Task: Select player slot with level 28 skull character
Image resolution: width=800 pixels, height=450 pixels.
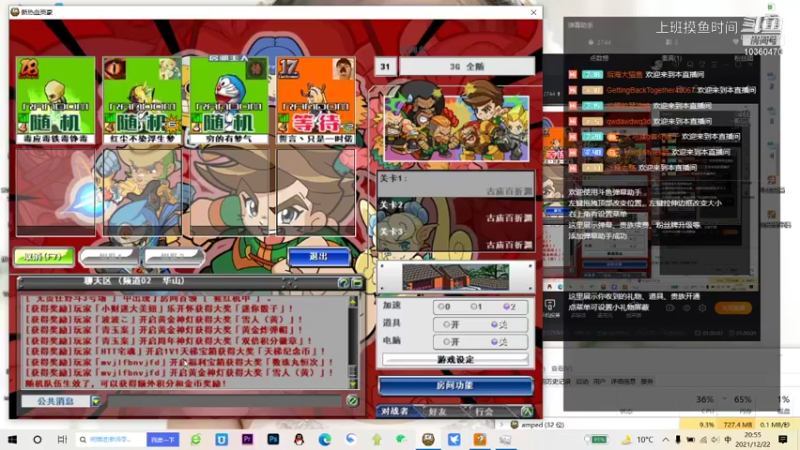Action: (x=56, y=99)
